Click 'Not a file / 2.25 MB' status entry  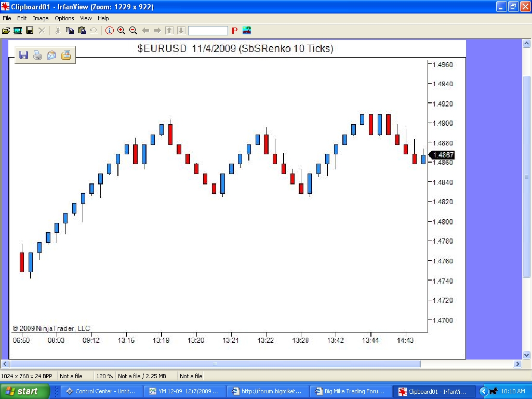click(x=142, y=376)
